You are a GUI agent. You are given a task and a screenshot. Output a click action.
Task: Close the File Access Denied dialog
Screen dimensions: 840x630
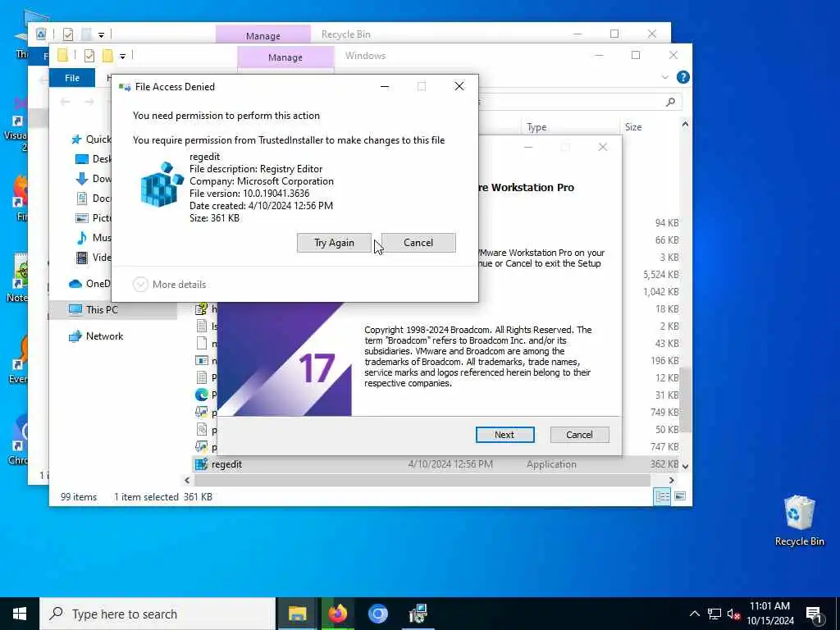(x=459, y=87)
